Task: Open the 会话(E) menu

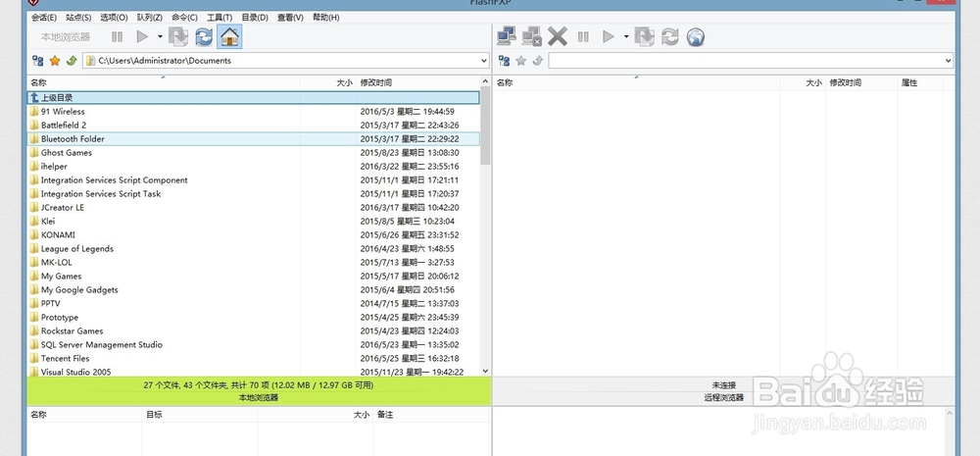Action: point(44,18)
